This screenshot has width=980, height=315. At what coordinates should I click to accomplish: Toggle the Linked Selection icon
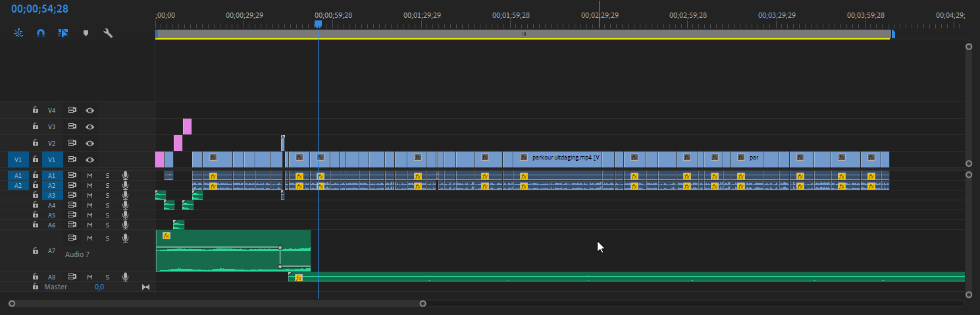click(63, 33)
